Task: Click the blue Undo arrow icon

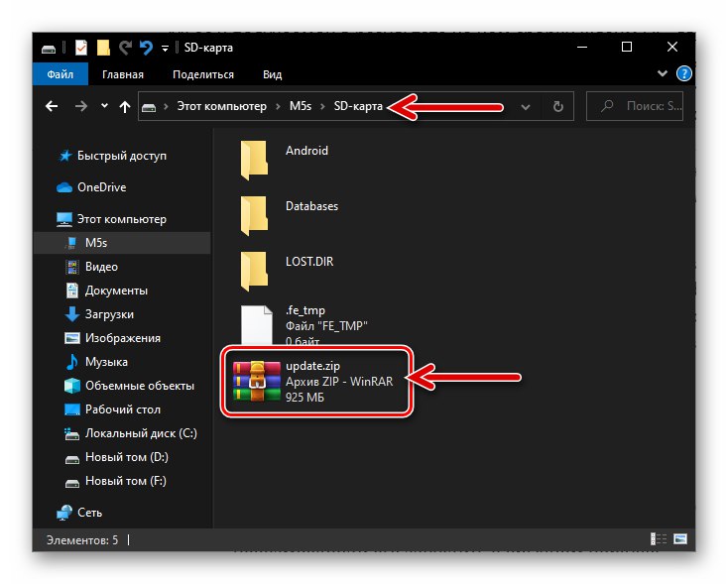Action: click(x=146, y=48)
